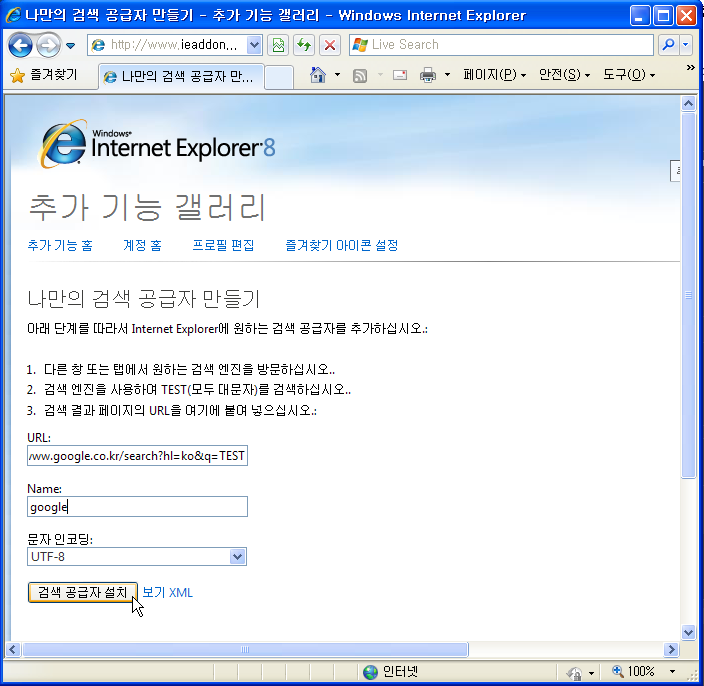Open search provider options dropdown
Viewport: 704px width, 686px height.
[x=686, y=45]
